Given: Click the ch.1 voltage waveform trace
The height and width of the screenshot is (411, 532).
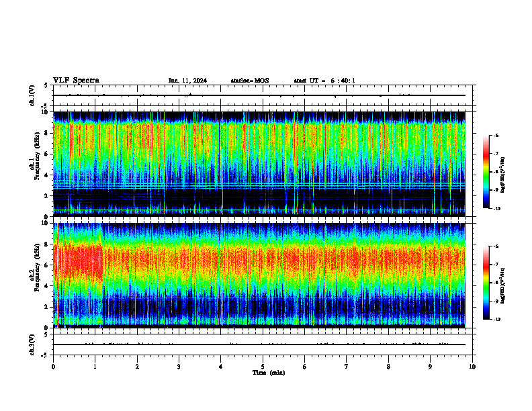Looking at the screenshot, I should pyautogui.click(x=259, y=95).
